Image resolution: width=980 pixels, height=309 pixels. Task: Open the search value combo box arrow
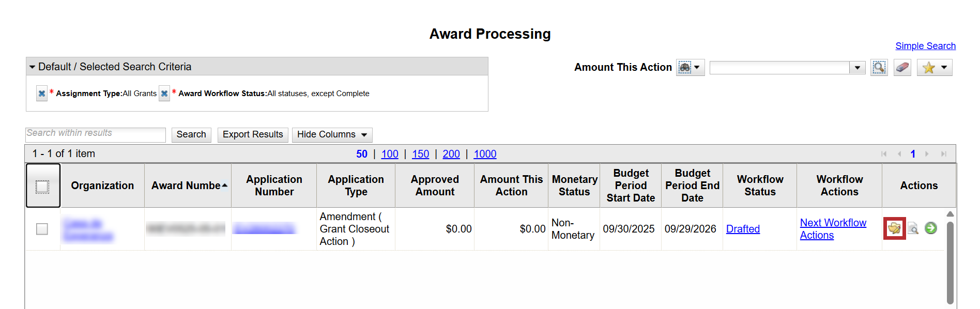857,68
